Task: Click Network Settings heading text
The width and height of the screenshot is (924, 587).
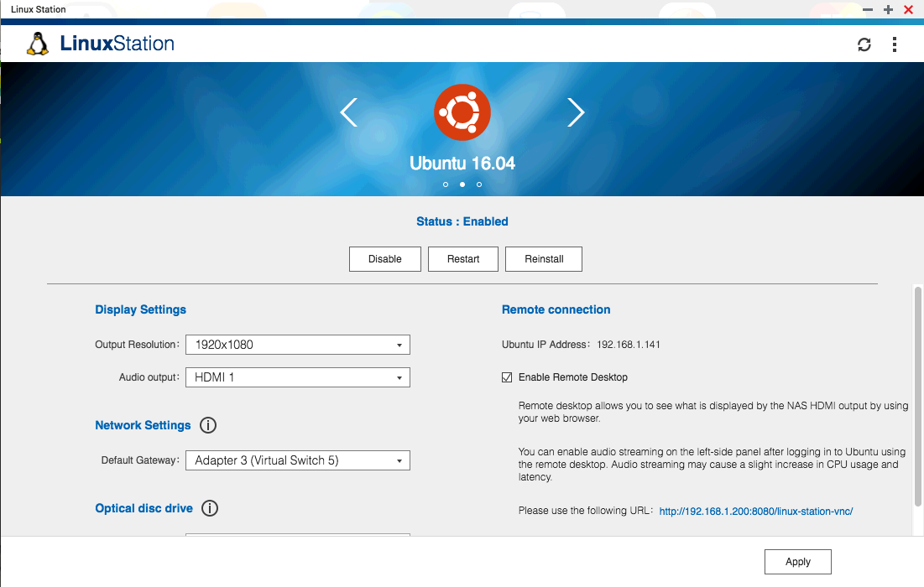Action: (x=143, y=425)
